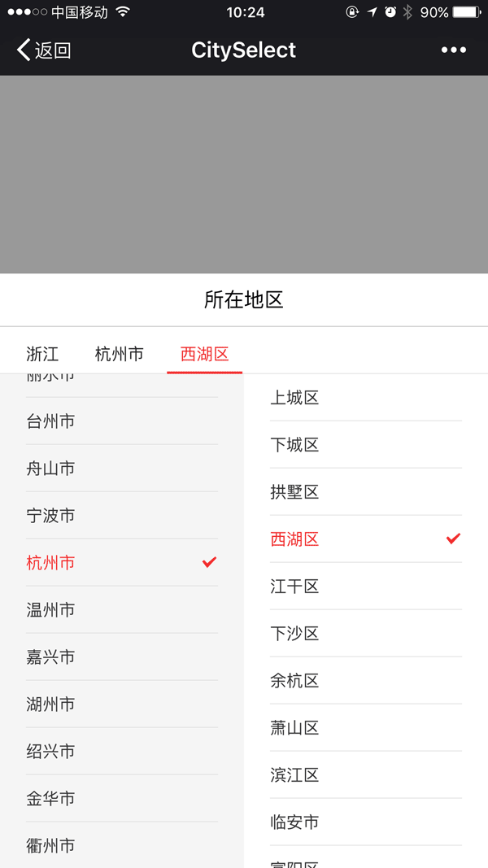Tap the 返回 back button
Image resolution: width=488 pixels, height=868 pixels.
44,50
